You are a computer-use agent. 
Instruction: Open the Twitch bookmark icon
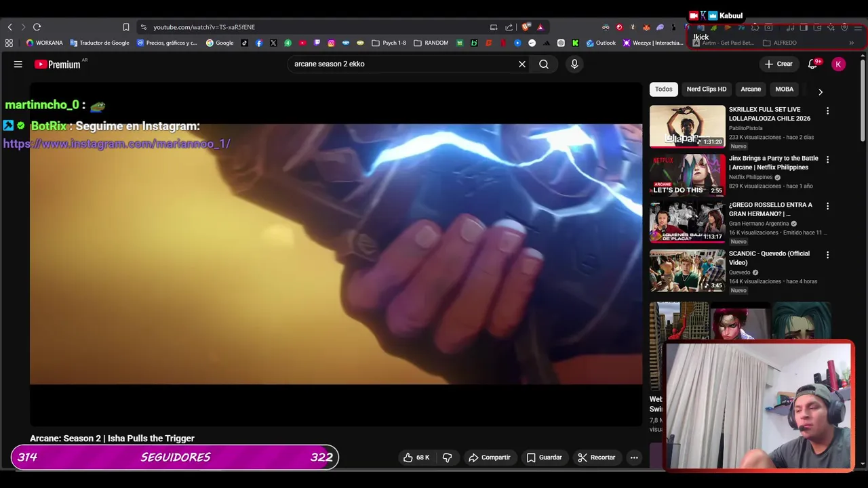coord(317,43)
